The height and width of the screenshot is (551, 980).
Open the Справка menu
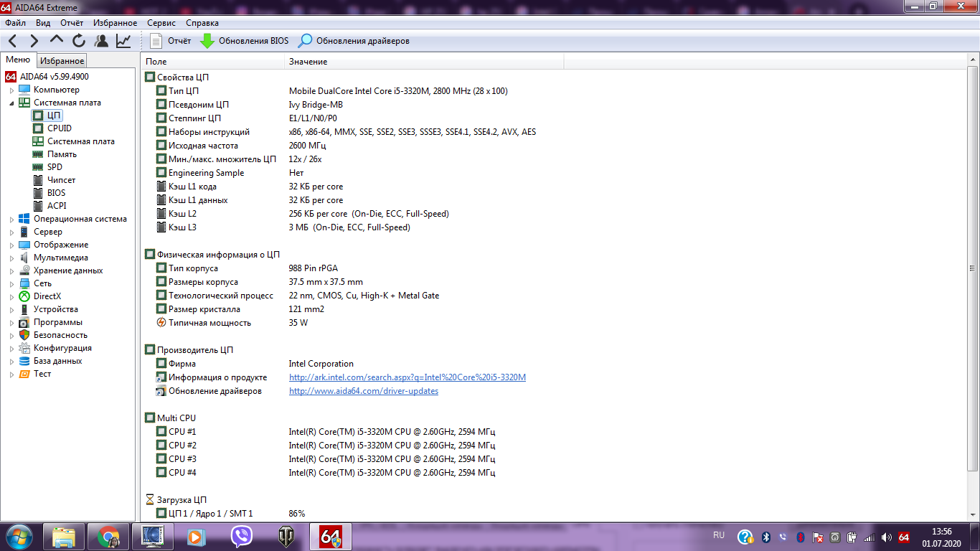[x=202, y=23]
